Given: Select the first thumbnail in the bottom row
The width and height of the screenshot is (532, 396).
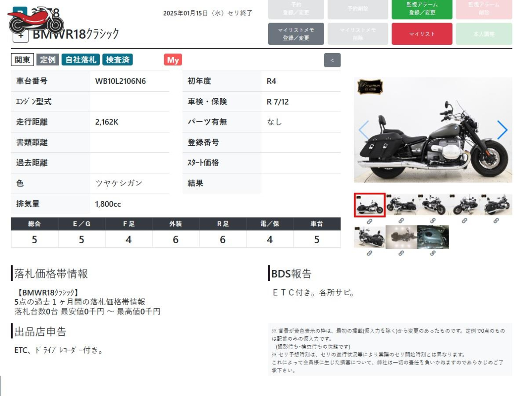Looking at the screenshot, I should click(369, 237).
